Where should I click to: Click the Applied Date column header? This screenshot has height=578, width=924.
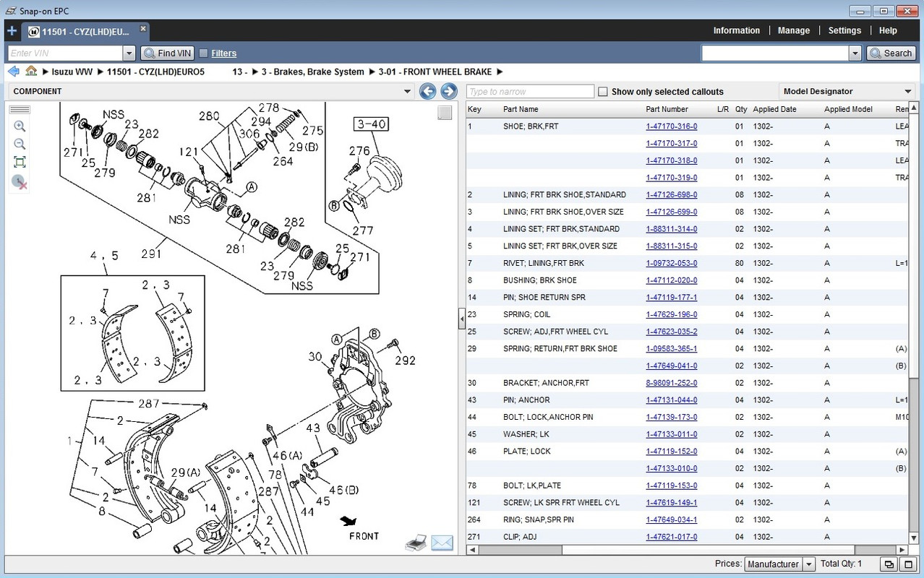pyautogui.click(x=774, y=109)
